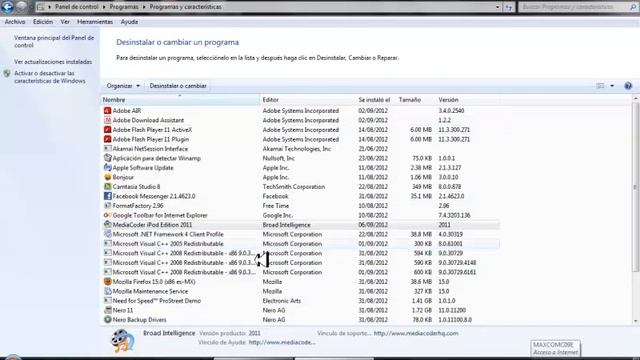The image size is (640, 360).
Task: Open Activar o desactivar características de Windows
Action: [50, 77]
